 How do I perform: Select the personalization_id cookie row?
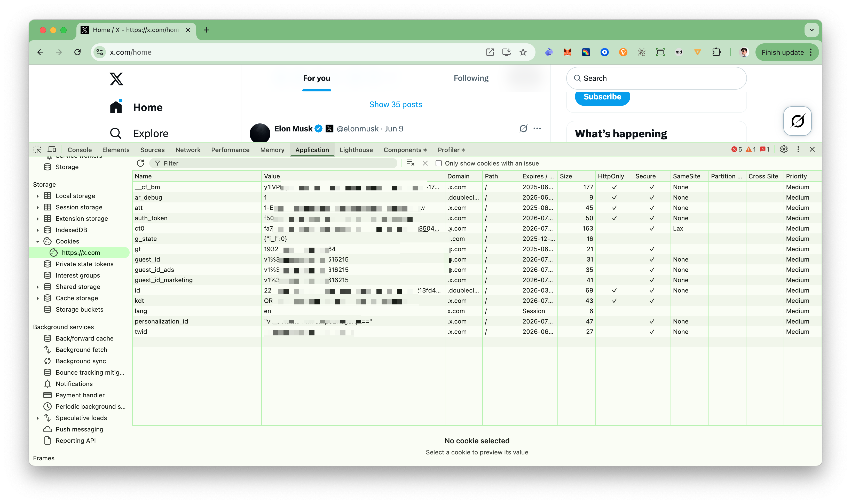(477, 321)
